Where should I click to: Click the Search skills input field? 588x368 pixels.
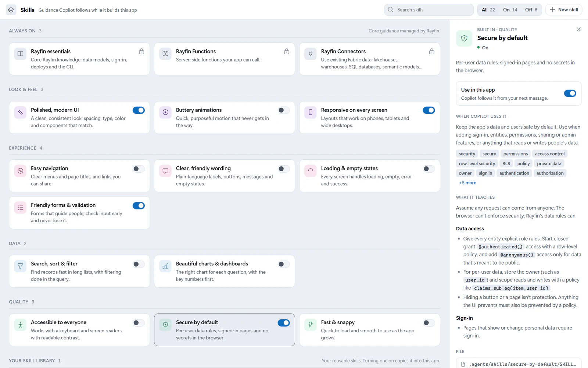coord(429,10)
